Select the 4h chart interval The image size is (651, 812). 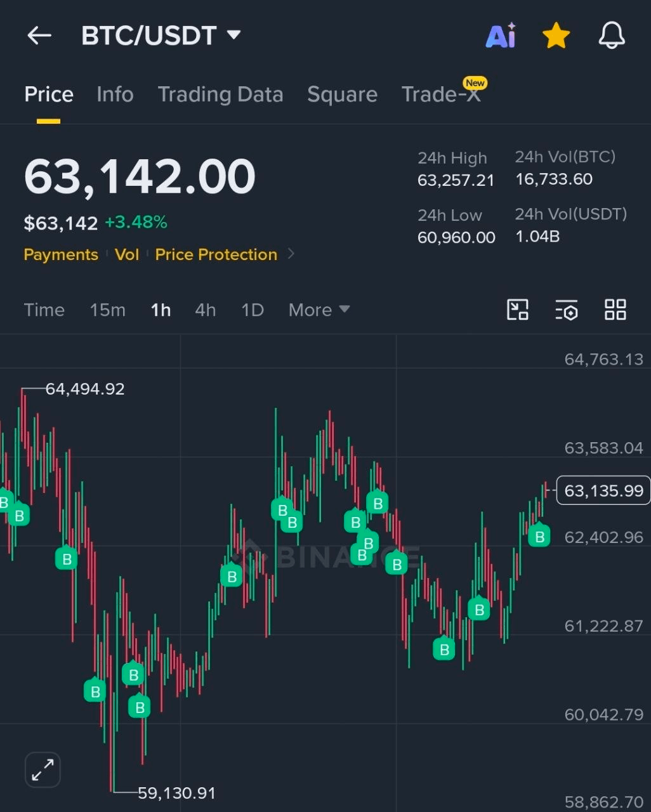click(205, 310)
